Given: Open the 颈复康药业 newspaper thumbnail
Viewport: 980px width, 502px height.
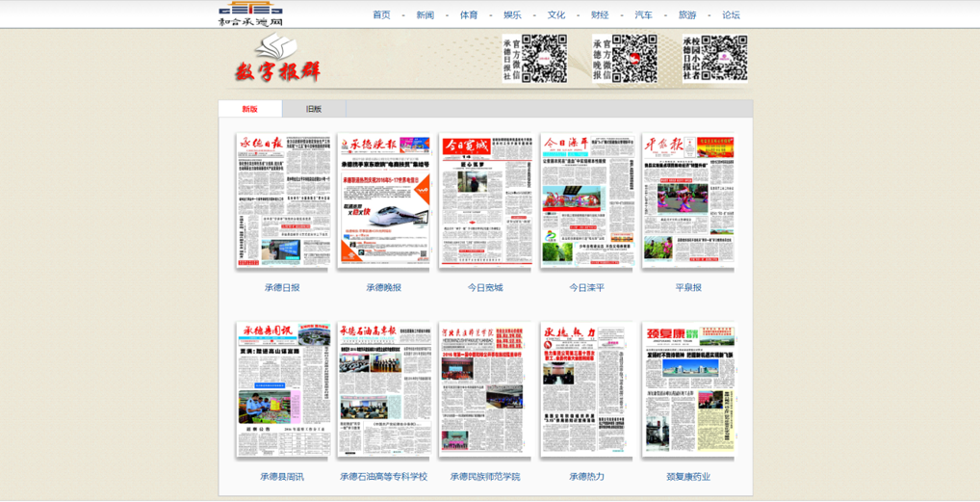Looking at the screenshot, I should click(x=688, y=389).
